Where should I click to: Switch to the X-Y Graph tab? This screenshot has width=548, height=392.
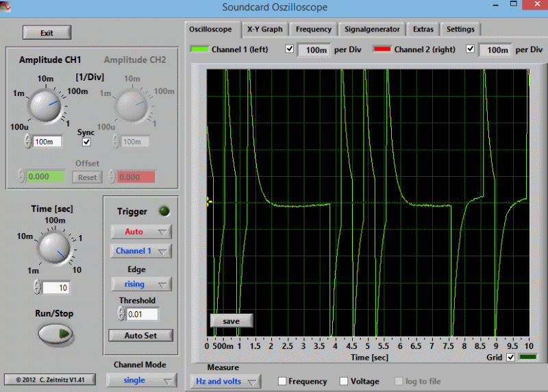tap(265, 29)
